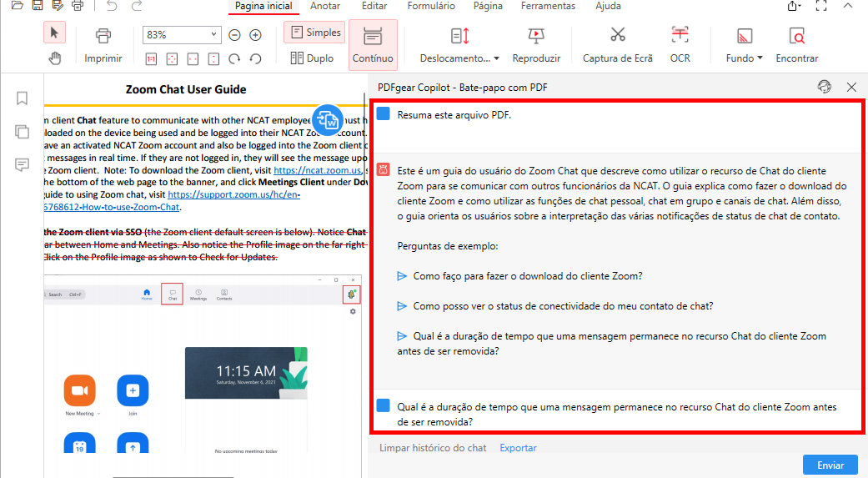Redo the last action
The image size is (868, 478).
click(136, 6)
